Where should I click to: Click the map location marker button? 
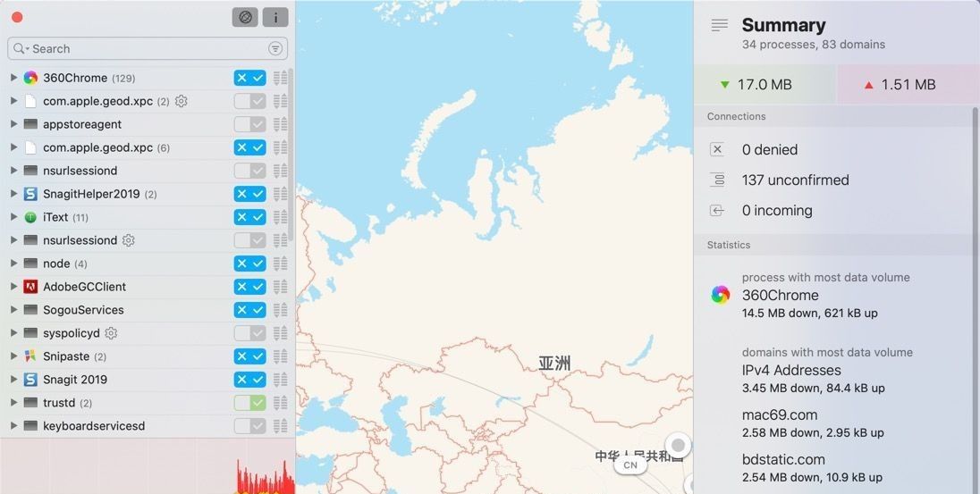pos(679,445)
